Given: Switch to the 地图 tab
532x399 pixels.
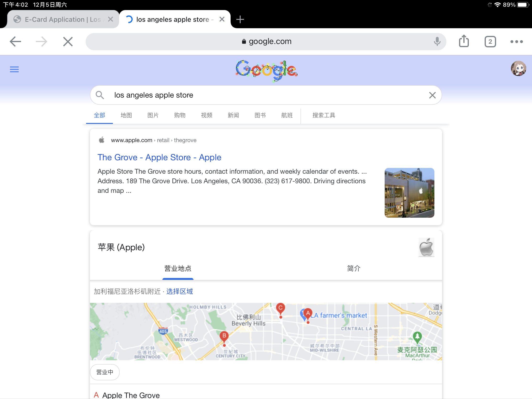Looking at the screenshot, I should coord(126,115).
